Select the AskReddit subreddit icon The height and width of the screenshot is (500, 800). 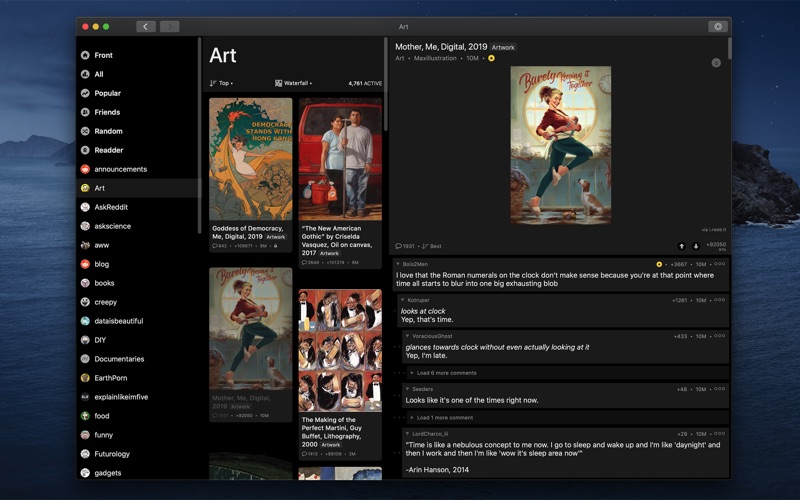[85, 207]
